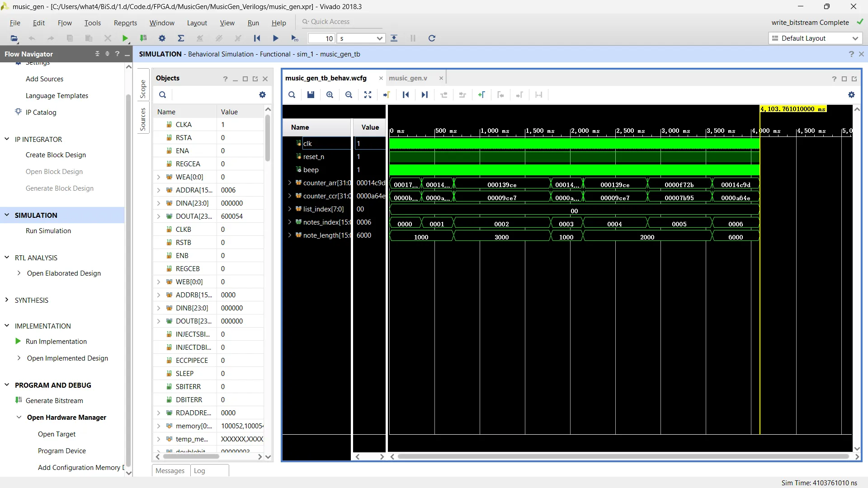Open waveform window settings gear
Screen dimensions: 868x488
coord(851,95)
